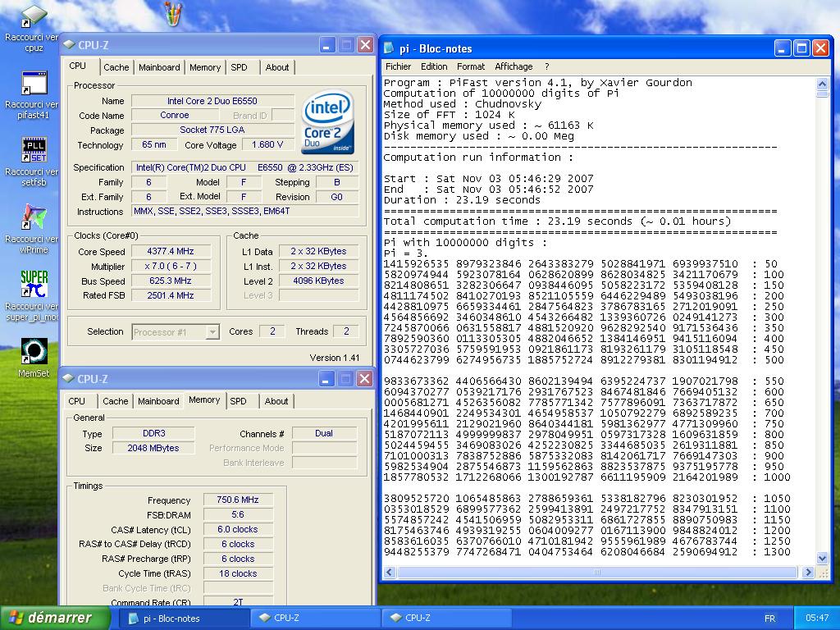Click the Technology value 65 nm
This screenshot has height=630, width=840.
pyautogui.click(x=154, y=144)
